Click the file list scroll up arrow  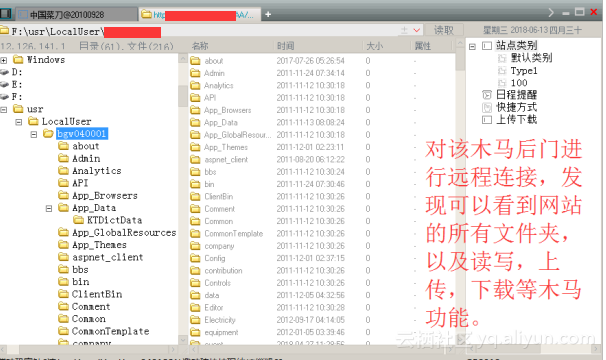(x=460, y=43)
